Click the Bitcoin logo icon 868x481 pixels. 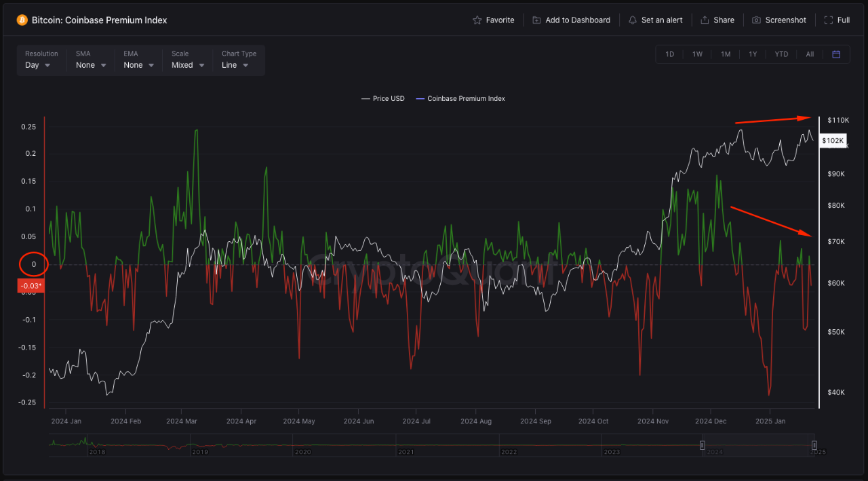(22, 20)
